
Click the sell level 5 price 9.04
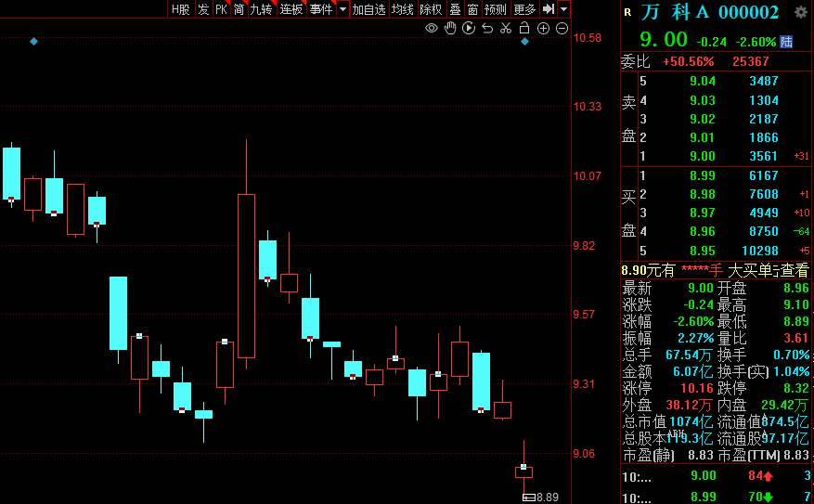click(703, 81)
